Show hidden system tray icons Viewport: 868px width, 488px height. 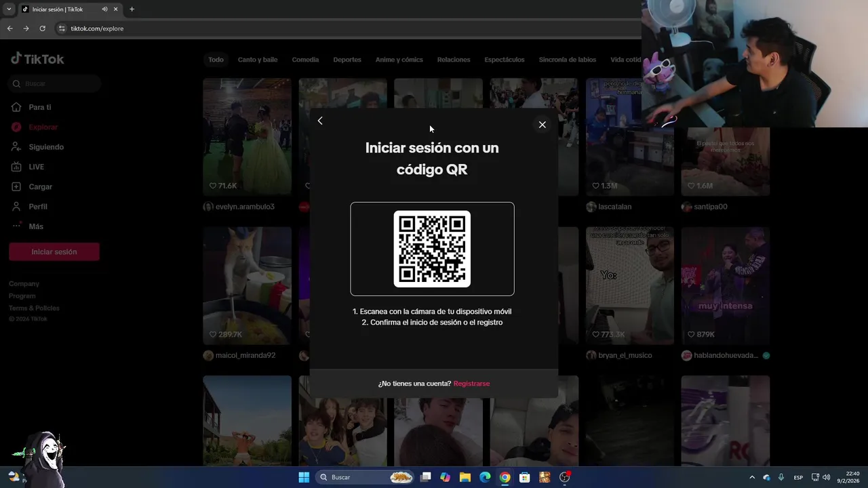(x=752, y=477)
